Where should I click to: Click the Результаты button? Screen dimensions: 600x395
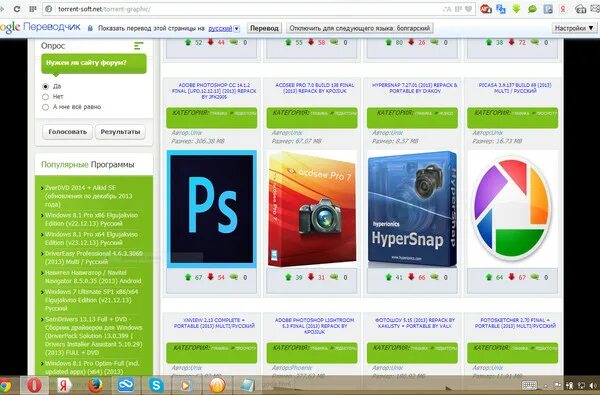coord(120,132)
